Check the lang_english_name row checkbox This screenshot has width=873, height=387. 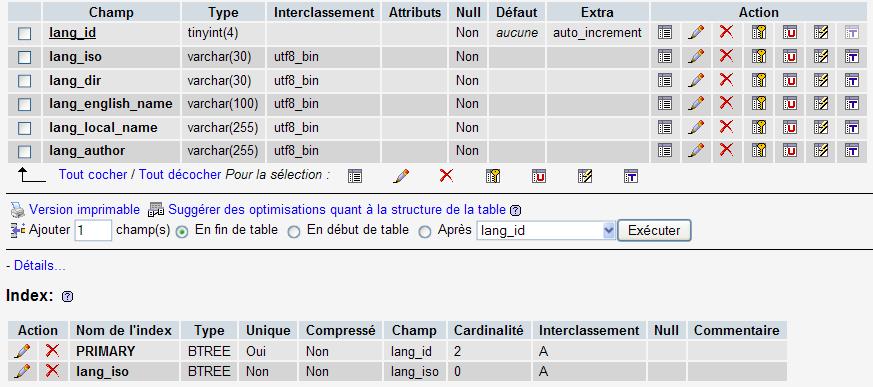pyautogui.click(x=24, y=105)
